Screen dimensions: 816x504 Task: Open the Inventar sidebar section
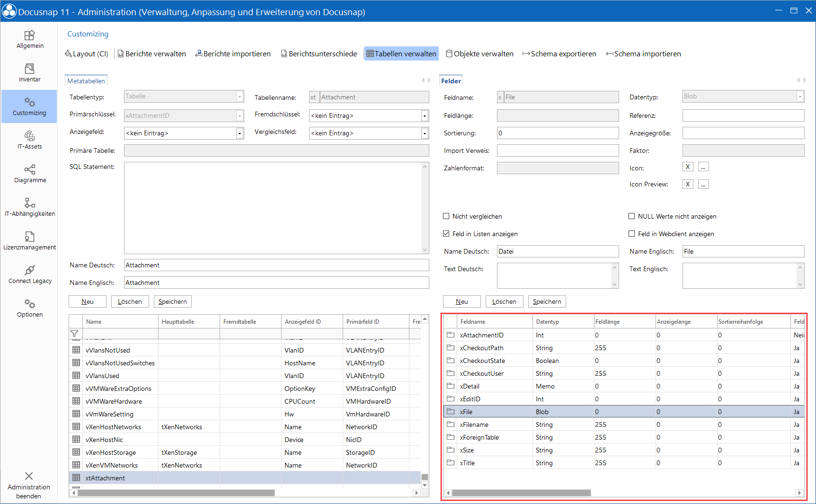click(29, 73)
